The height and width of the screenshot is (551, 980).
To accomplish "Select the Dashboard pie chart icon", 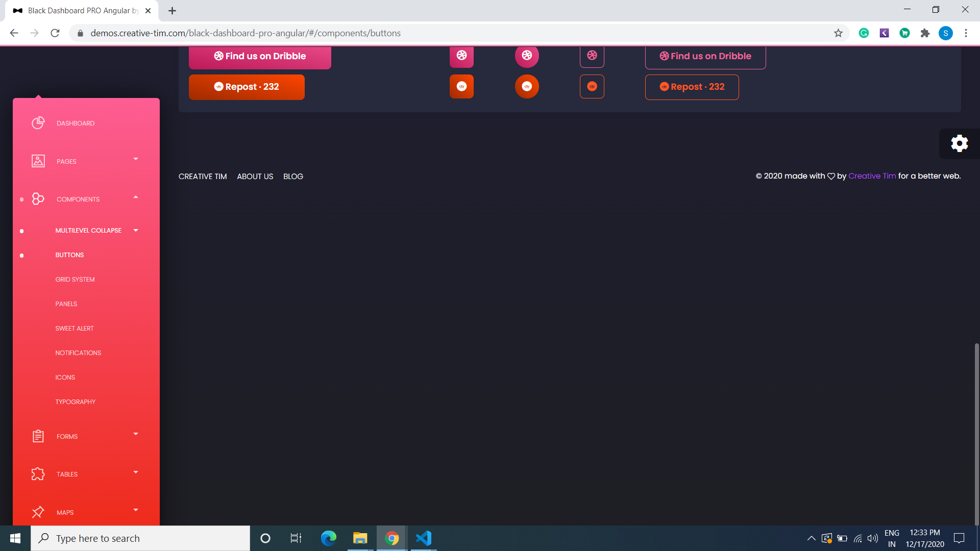I will [x=38, y=122].
